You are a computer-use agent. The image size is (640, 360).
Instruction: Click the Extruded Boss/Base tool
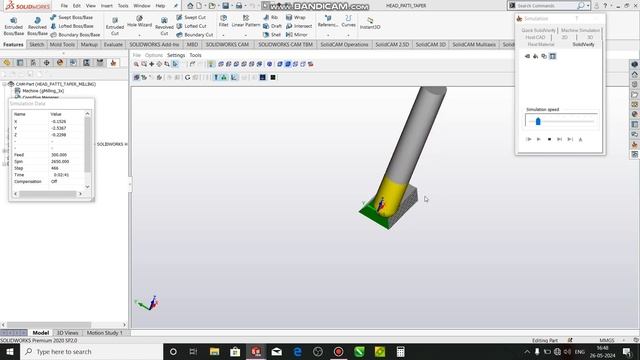coord(13,26)
